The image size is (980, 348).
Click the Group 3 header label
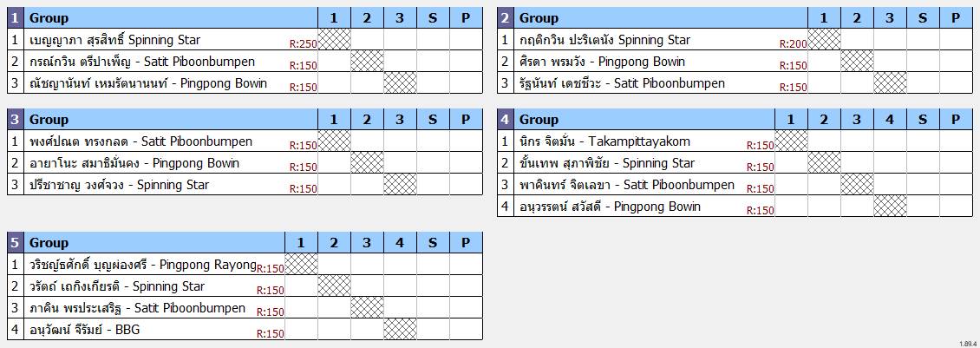[49, 119]
